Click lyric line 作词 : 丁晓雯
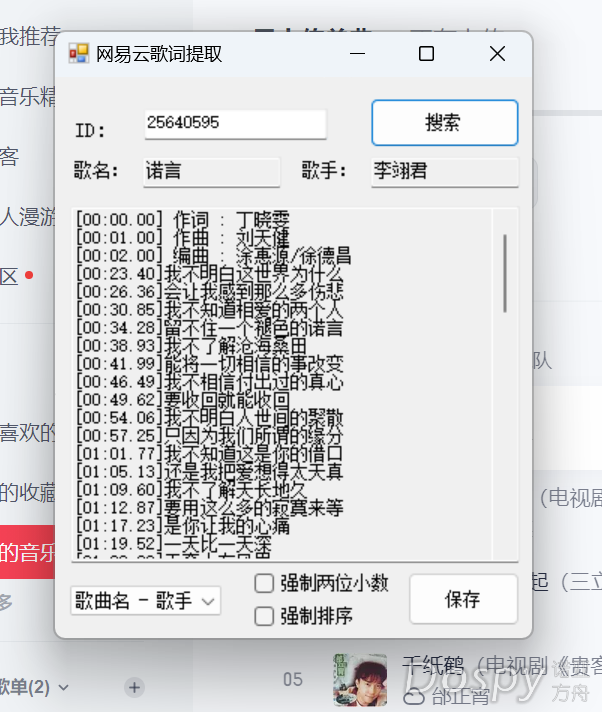 point(183,220)
